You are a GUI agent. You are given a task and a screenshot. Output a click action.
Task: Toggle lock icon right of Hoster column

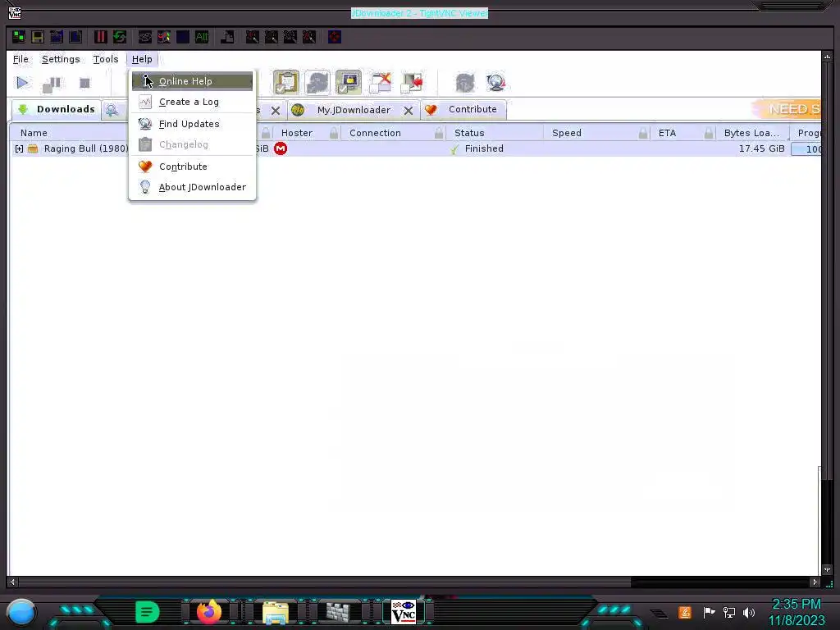click(334, 133)
